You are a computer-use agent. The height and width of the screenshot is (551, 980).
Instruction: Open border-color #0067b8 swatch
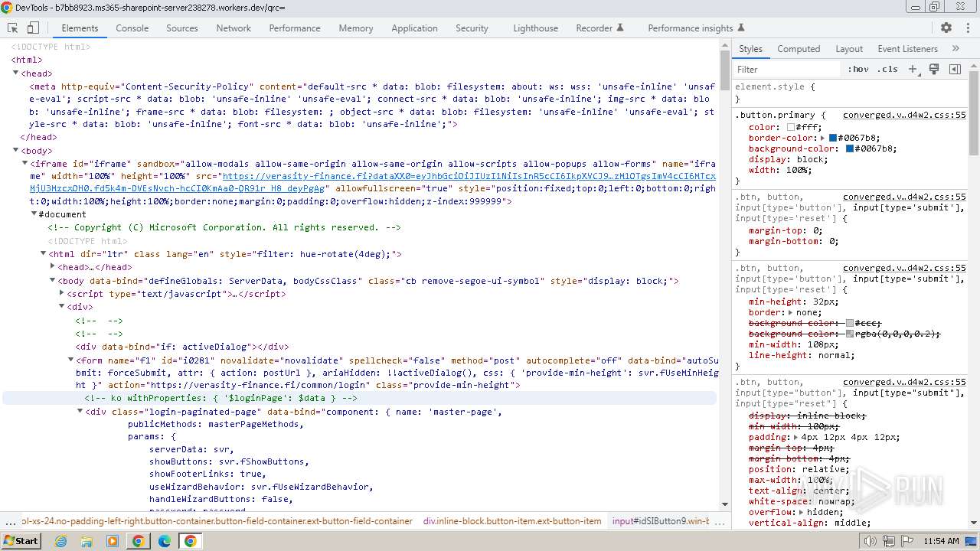click(x=832, y=139)
